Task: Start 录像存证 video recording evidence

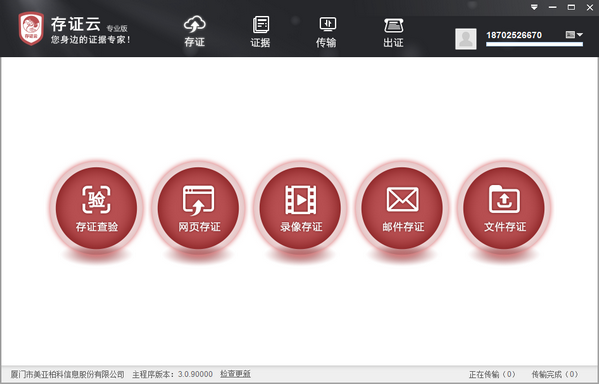Action: 300,208
